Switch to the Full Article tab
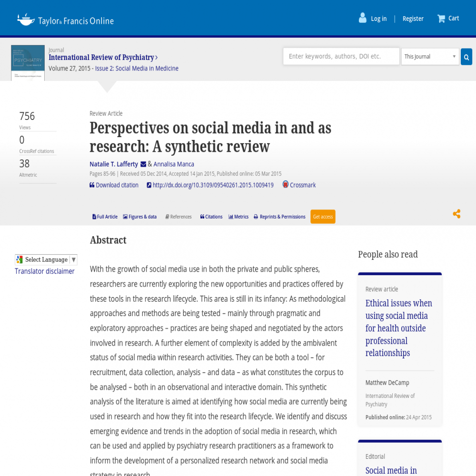Viewport: 476px width, 476px height. (x=105, y=217)
